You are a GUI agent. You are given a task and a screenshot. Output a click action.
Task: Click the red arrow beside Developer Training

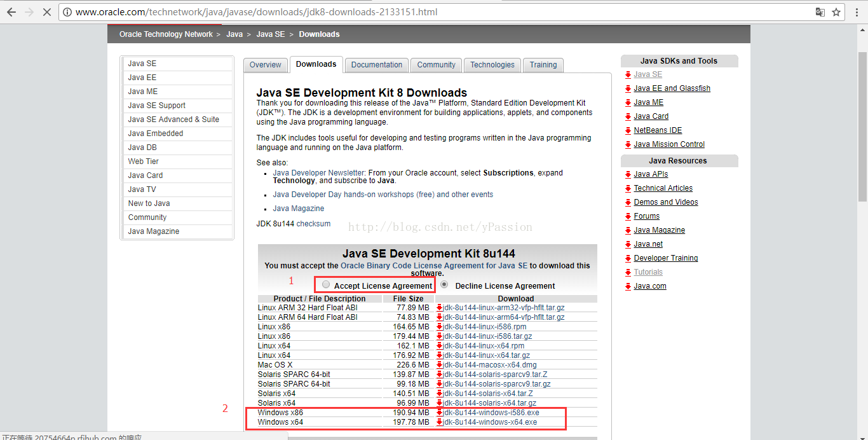[x=628, y=259]
